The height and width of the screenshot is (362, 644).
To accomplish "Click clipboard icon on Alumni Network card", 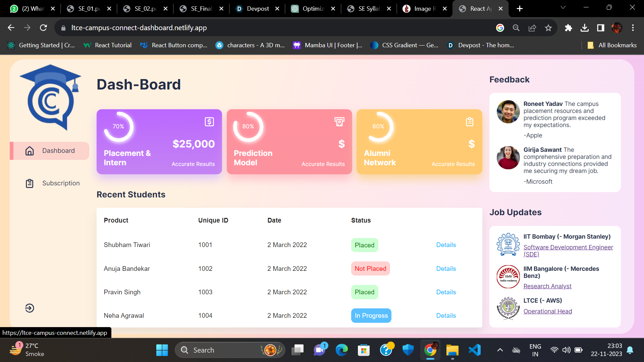I will point(470,122).
